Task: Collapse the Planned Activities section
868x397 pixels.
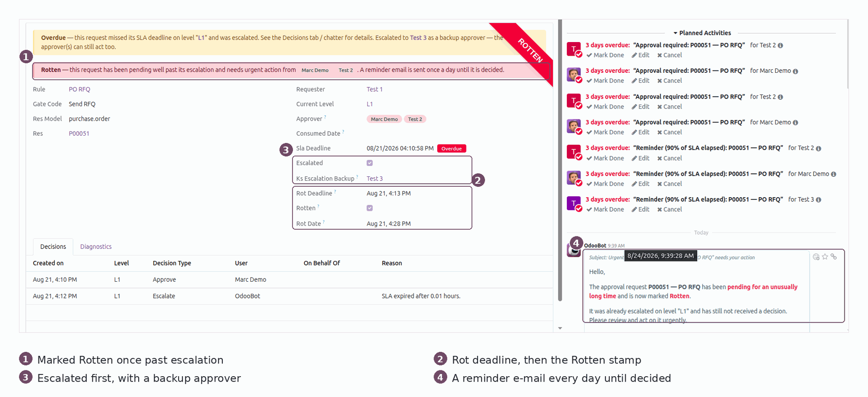Action: coord(702,33)
